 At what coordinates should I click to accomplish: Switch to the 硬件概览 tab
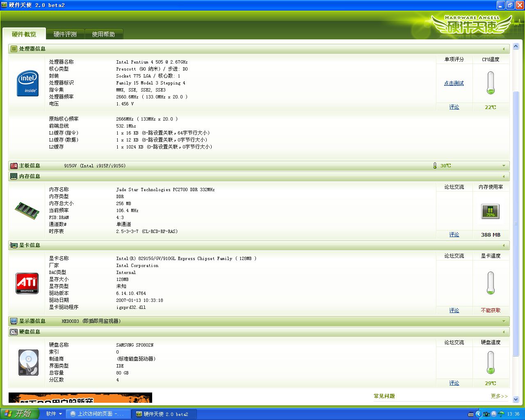24,34
